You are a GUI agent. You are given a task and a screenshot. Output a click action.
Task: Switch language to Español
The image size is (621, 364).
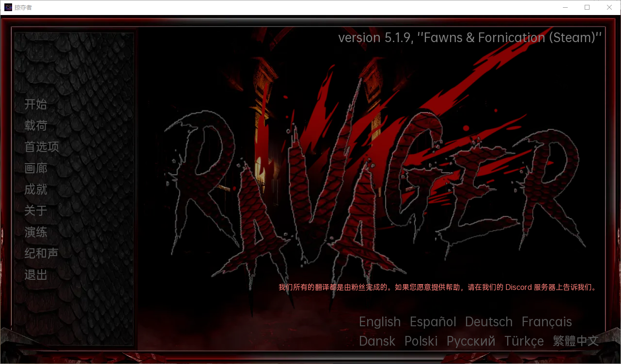433,322
